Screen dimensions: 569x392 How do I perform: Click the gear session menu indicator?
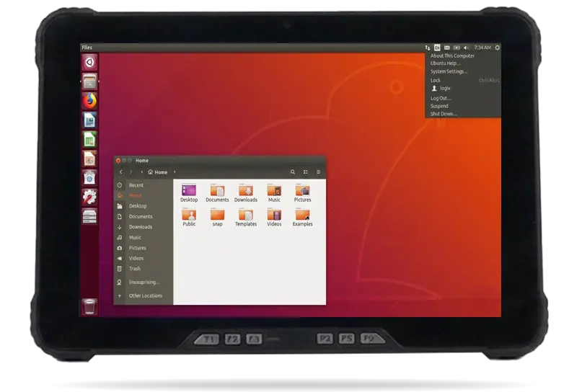(x=497, y=48)
